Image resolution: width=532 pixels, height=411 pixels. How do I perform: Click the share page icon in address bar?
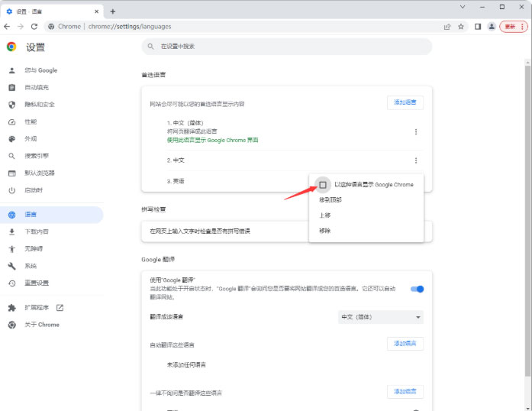click(x=447, y=27)
